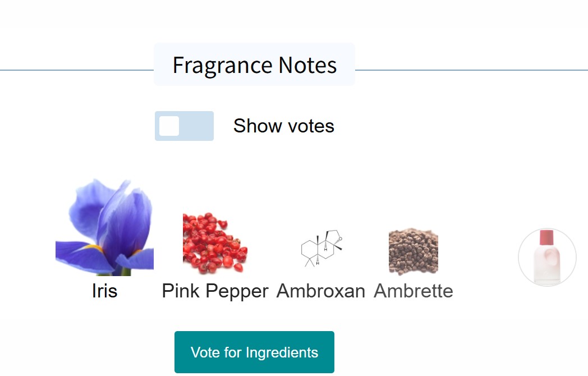588x376 pixels.
Task: Select the purple iris petal picture
Action: pos(104,228)
